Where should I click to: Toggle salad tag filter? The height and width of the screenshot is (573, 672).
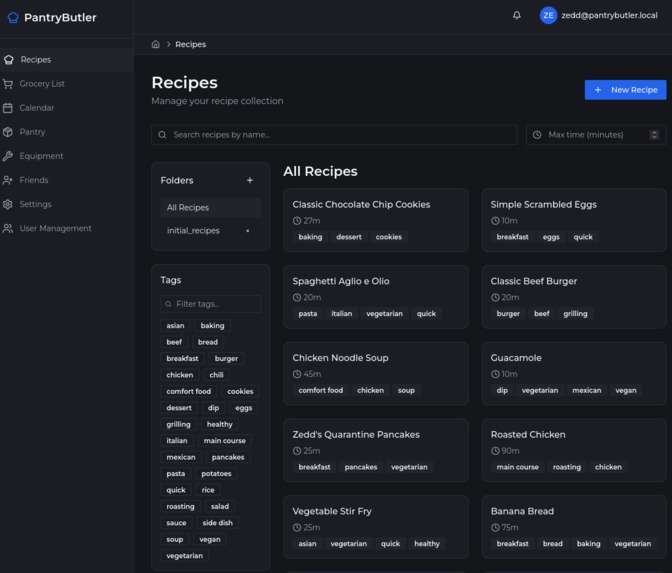pos(220,507)
